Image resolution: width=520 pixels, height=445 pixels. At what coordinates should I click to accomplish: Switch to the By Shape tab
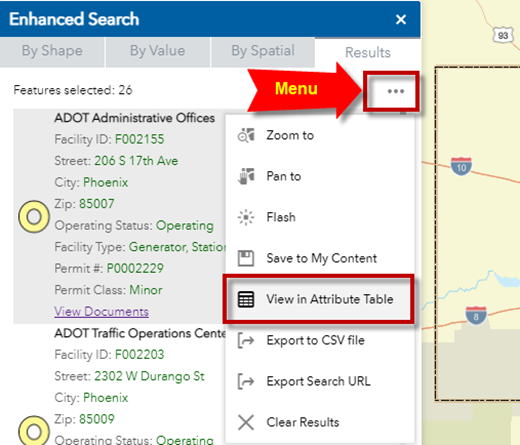[x=52, y=52]
